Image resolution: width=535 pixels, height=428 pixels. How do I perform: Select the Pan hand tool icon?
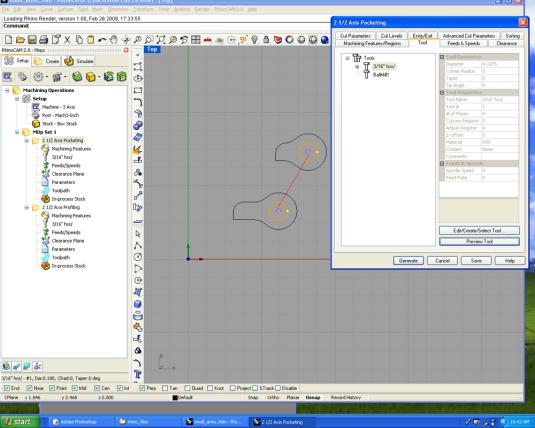tap(114, 40)
